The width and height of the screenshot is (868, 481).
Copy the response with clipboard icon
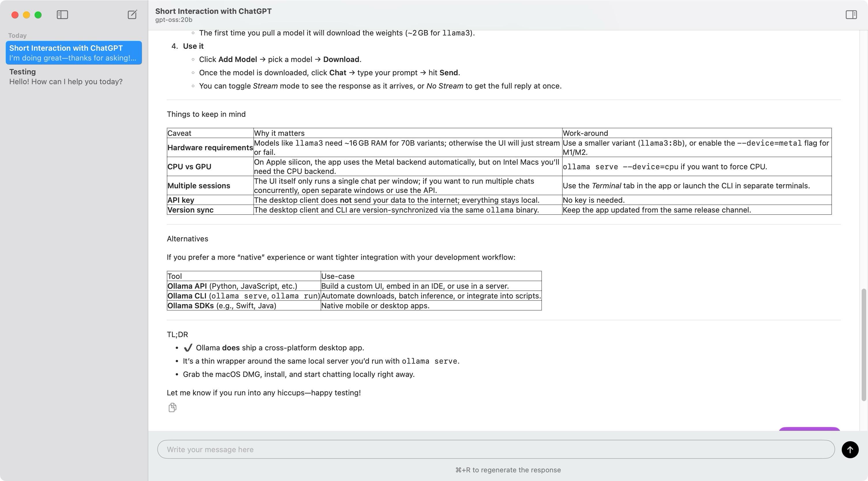pyautogui.click(x=172, y=407)
